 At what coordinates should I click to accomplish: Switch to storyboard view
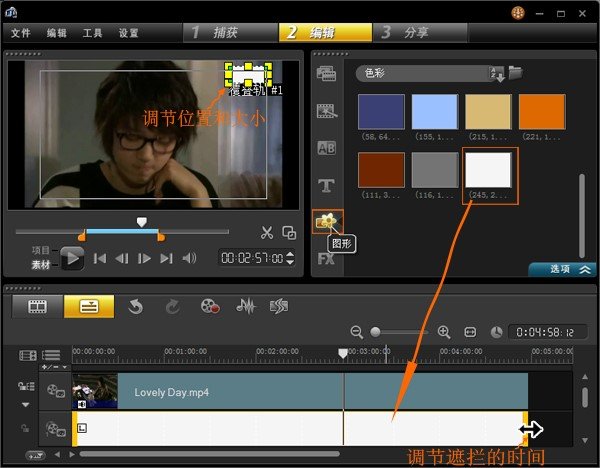[x=38, y=306]
